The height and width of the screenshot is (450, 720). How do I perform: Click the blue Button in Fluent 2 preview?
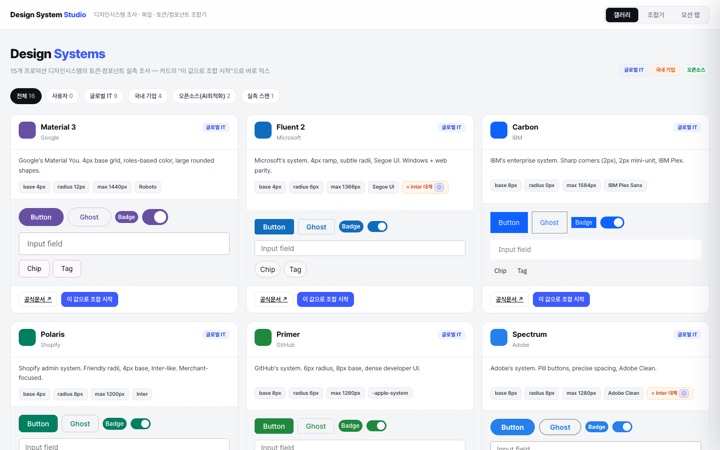(x=274, y=227)
